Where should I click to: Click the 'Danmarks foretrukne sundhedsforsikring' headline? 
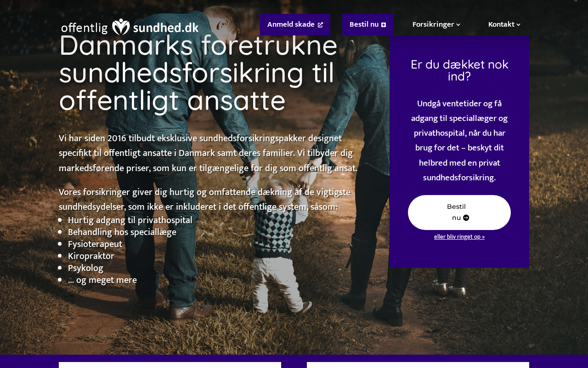tap(198, 73)
